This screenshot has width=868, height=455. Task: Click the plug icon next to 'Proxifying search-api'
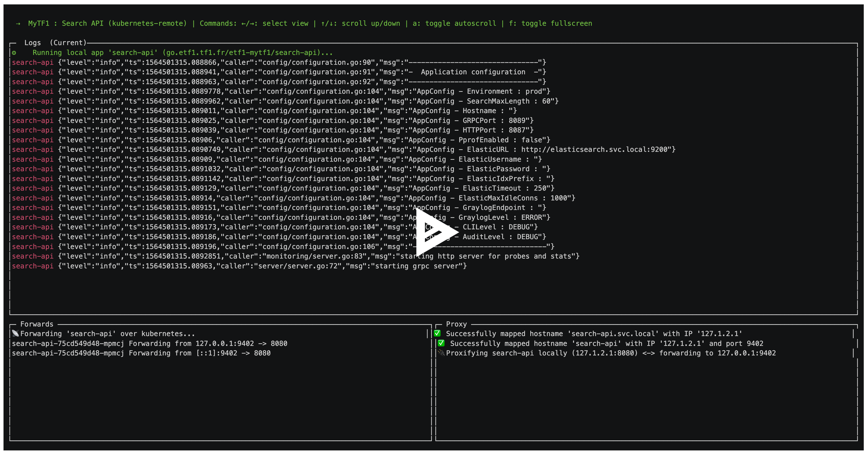click(441, 353)
